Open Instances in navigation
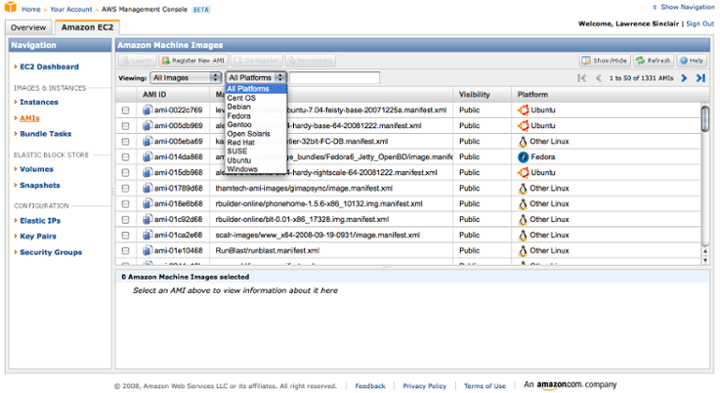The width and height of the screenshot is (720, 393). pyautogui.click(x=39, y=102)
